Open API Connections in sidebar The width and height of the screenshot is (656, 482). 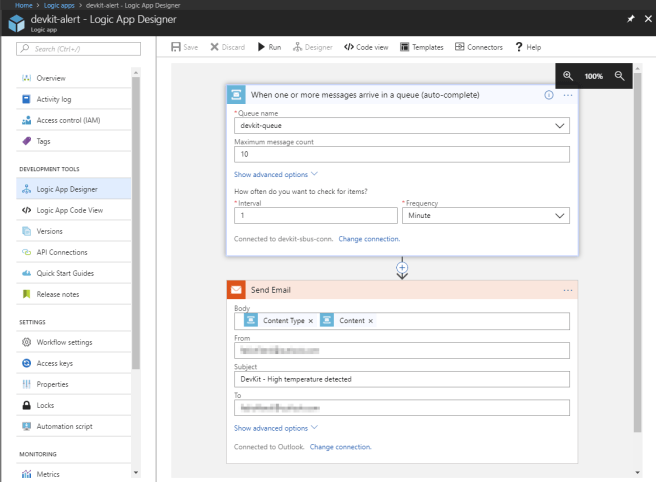pyautogui.click(x=62, y=252)
